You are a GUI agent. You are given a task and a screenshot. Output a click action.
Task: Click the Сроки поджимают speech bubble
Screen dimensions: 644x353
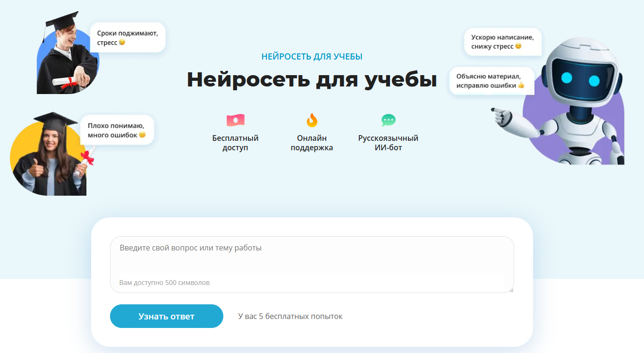click(x=127, y=37)
